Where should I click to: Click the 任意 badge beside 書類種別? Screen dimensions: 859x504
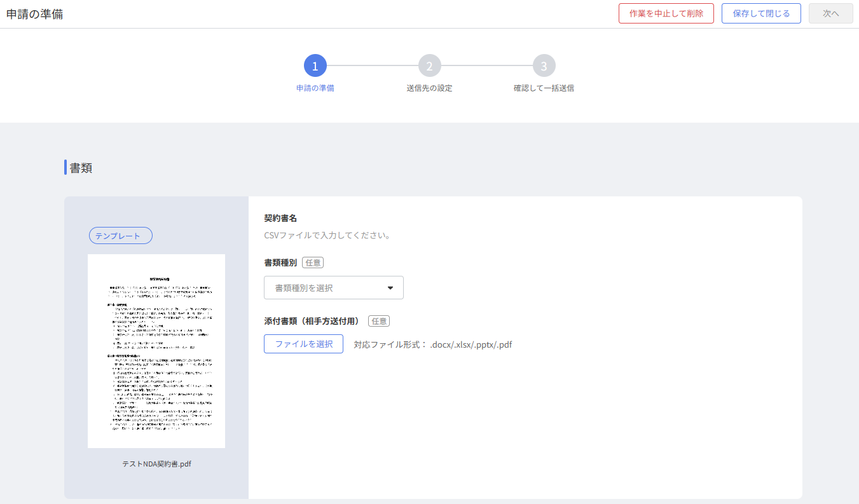[313, 263]
